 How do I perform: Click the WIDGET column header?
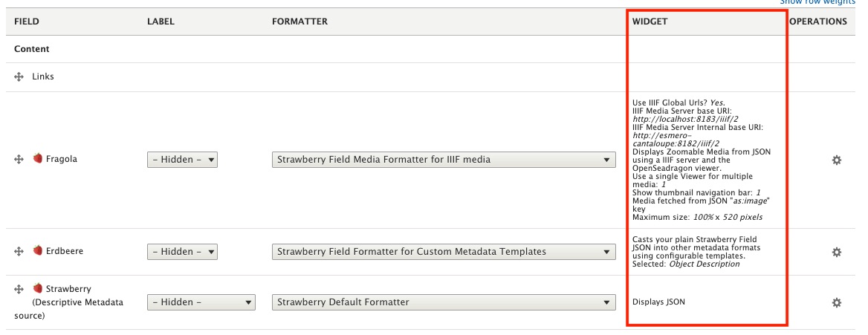tap(650, 22)
